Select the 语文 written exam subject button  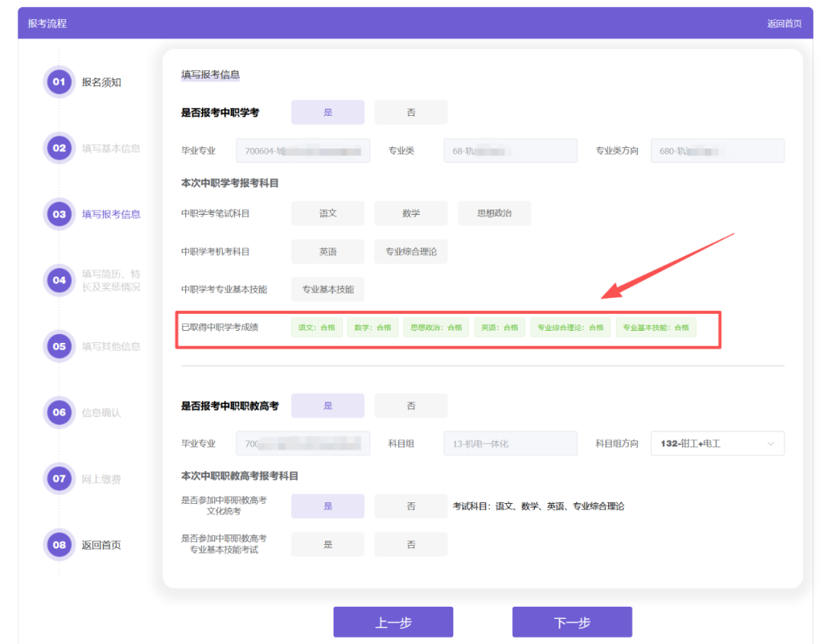tap(328, 213)
